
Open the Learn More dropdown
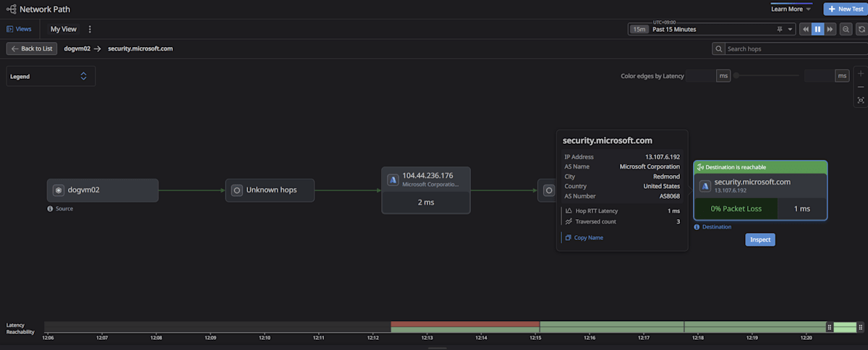791,9
